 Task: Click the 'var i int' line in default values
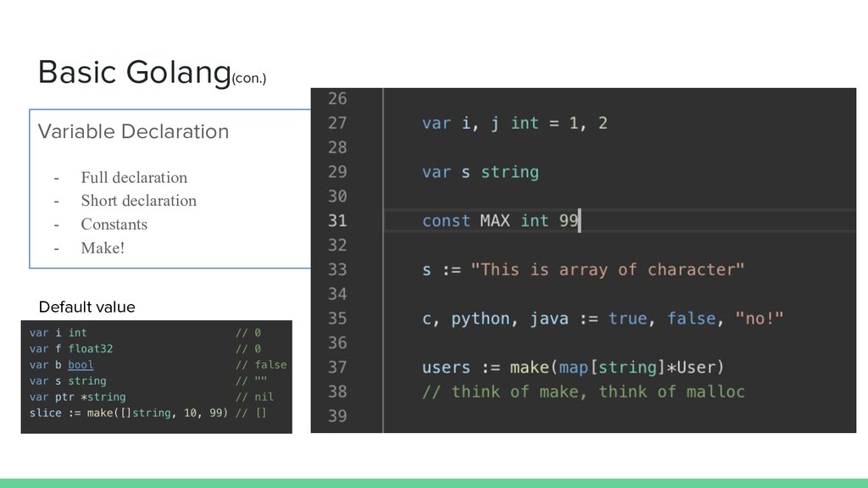[x=58, y=332]
